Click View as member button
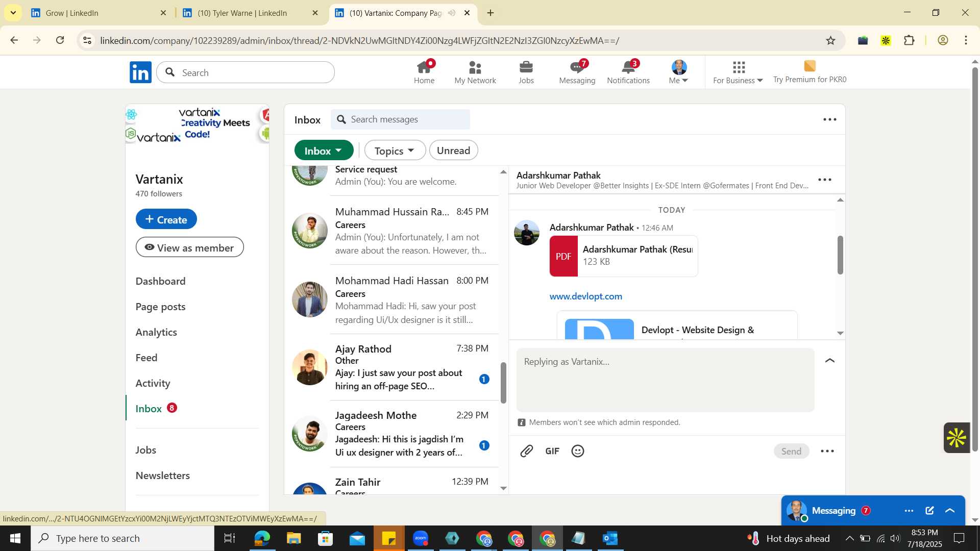The height and width of the screenshot is (551, 980). (189, 247)
